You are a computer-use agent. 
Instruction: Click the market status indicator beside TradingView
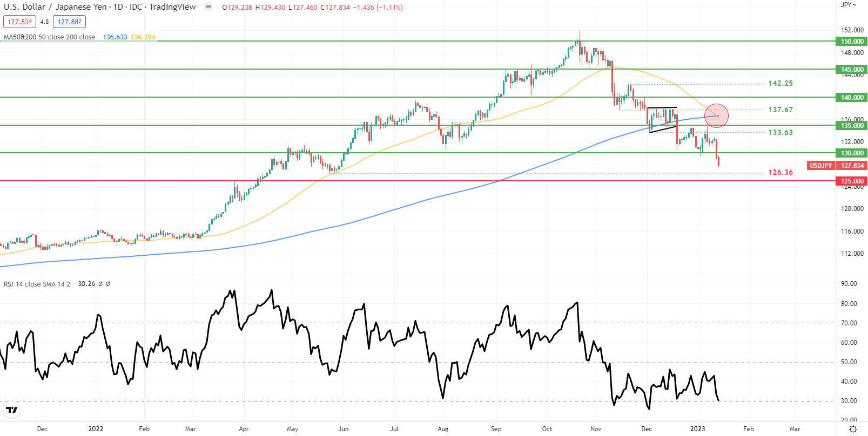pos(208,7)
